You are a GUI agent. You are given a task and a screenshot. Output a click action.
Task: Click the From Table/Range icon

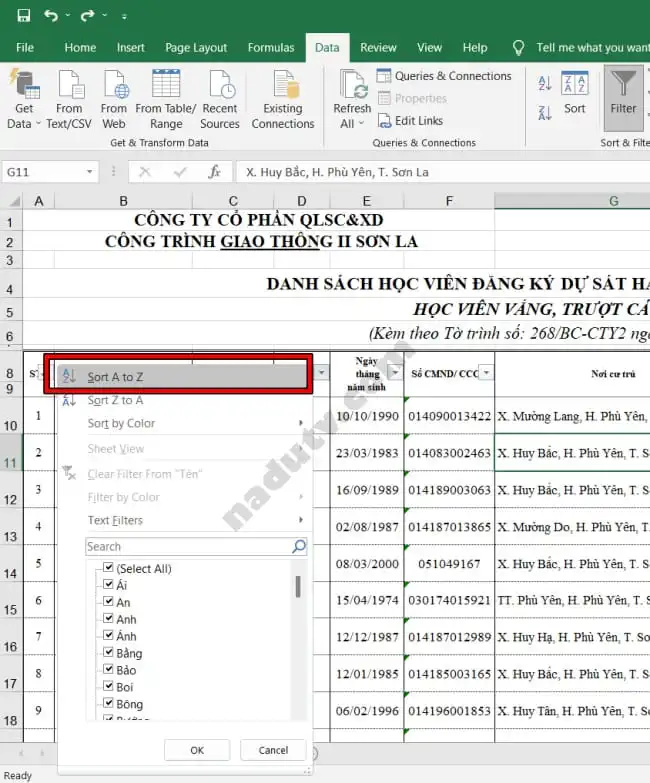(166, 99)
